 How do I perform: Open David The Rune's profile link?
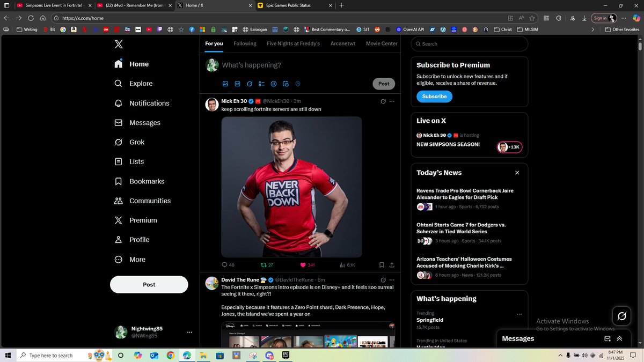pyautogui.click(x=240, y=280)
